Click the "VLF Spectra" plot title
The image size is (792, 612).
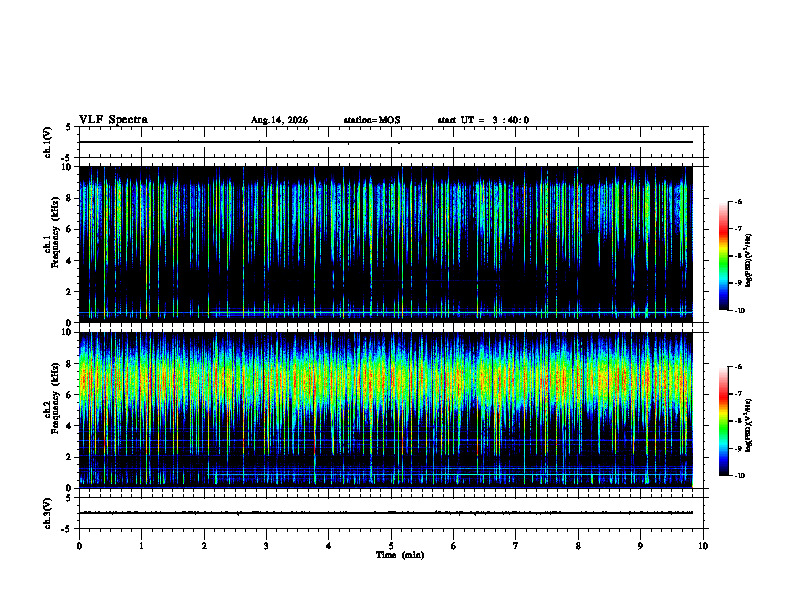[113, 120]
